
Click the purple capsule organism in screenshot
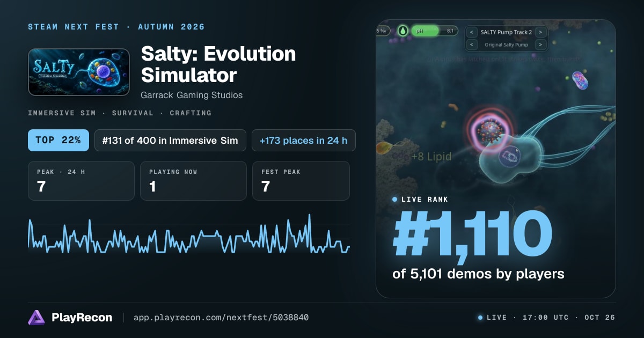point(580,80)
